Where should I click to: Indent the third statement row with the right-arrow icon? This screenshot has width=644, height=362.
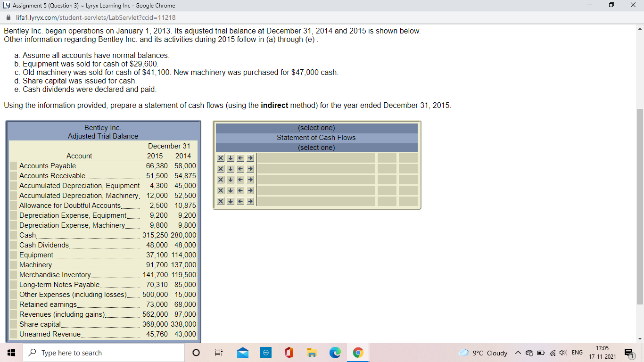coord(250,179)
